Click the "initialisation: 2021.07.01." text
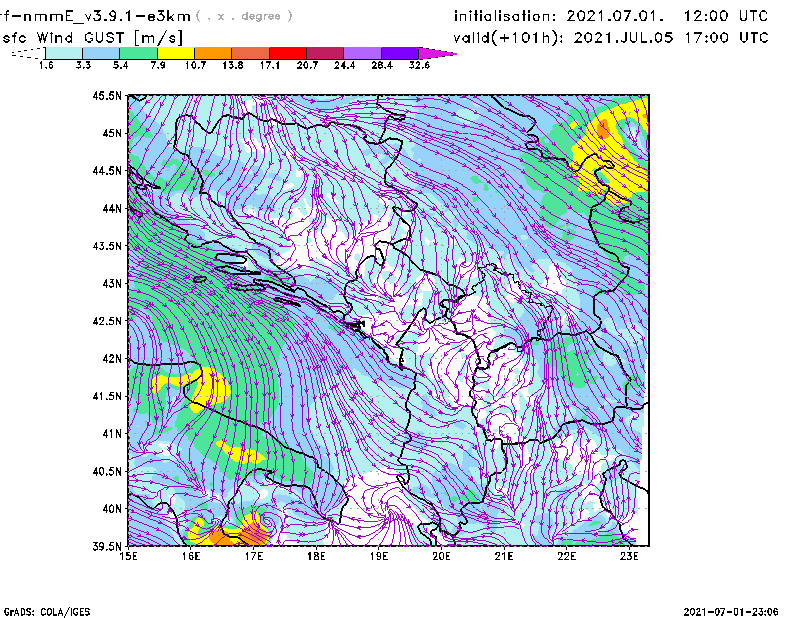The width and height of the screenshot is (800, 618). (x=559, y=16)
